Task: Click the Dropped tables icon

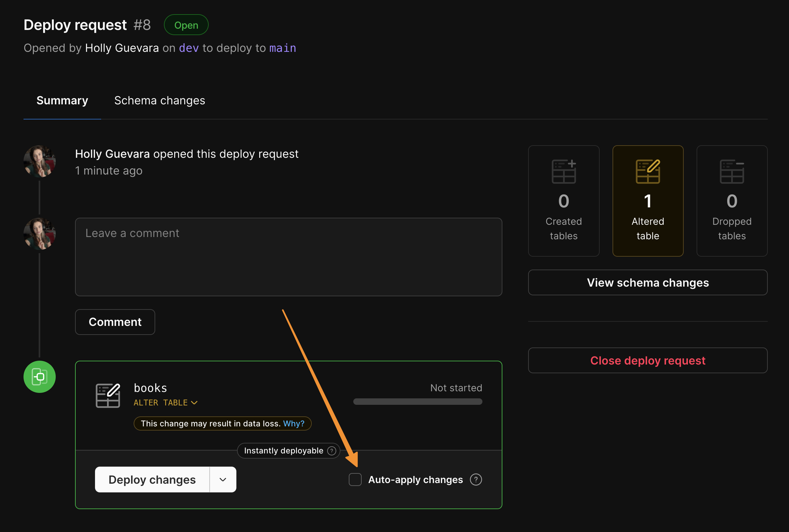Action: click(732, 172)
